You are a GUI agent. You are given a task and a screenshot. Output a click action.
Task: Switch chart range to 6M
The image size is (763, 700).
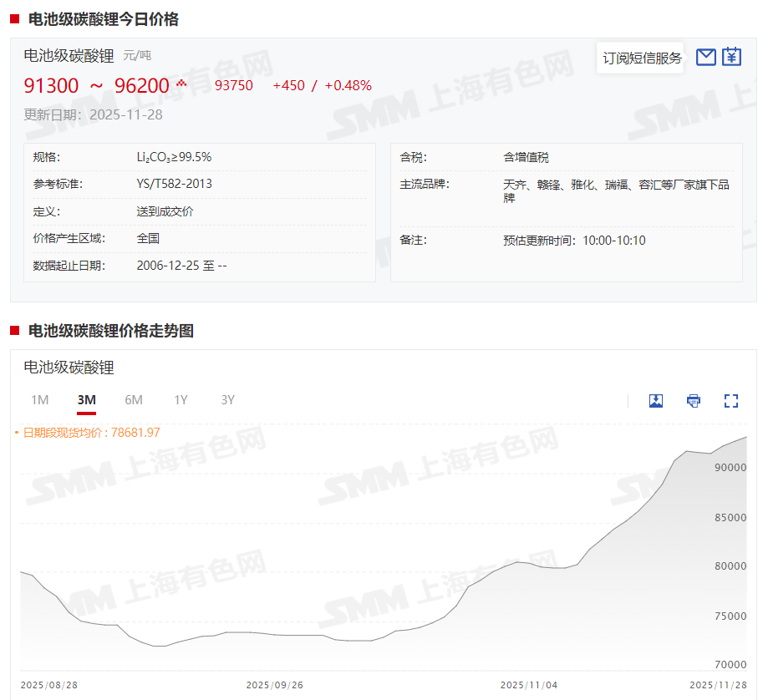coord(134,400)
